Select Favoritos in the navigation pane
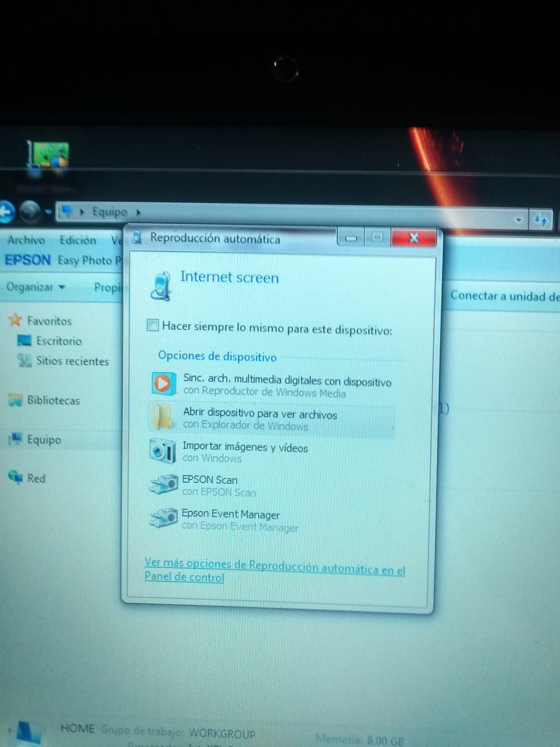The height and width of the screenshot is (747, 560). [49, 321]
